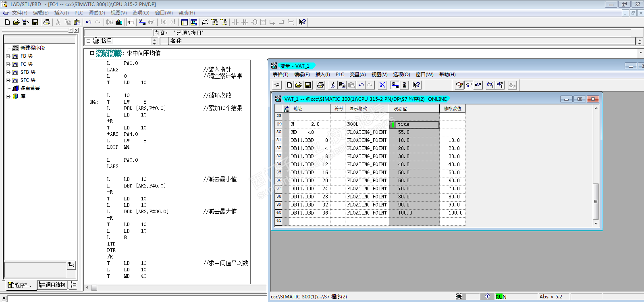
Task: Save VAT_1 using the floppy disk icon
Action: pyautogui.click(x=308, y=85)
